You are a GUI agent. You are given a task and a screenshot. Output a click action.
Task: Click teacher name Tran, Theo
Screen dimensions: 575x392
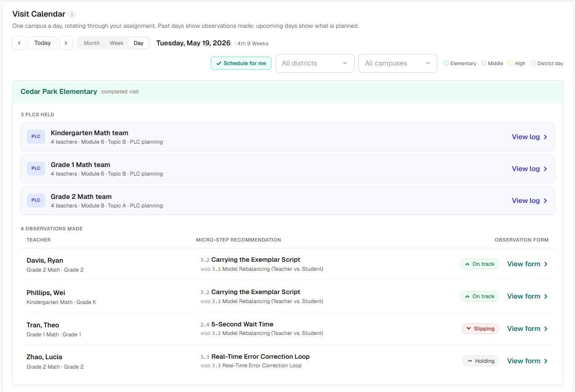coord(43,325)
